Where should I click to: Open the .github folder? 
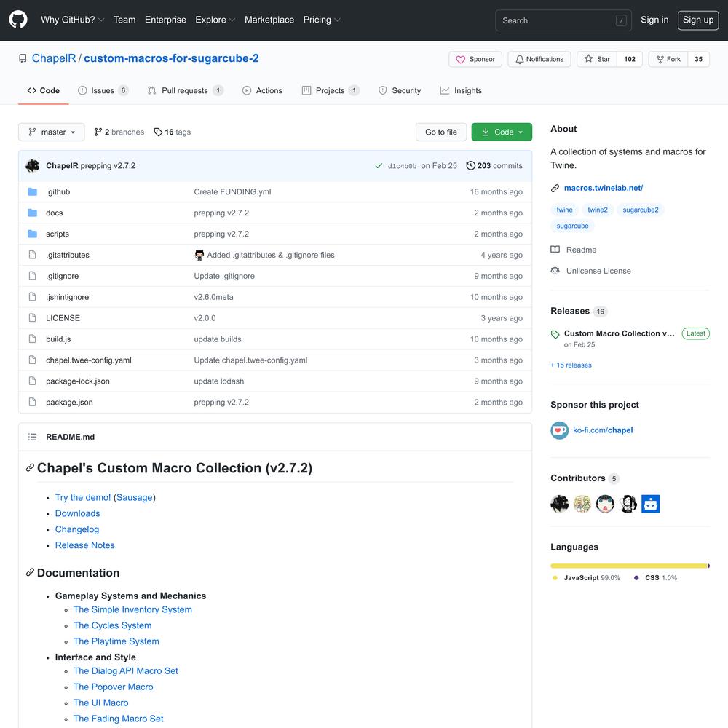click(x=58, y=191)
